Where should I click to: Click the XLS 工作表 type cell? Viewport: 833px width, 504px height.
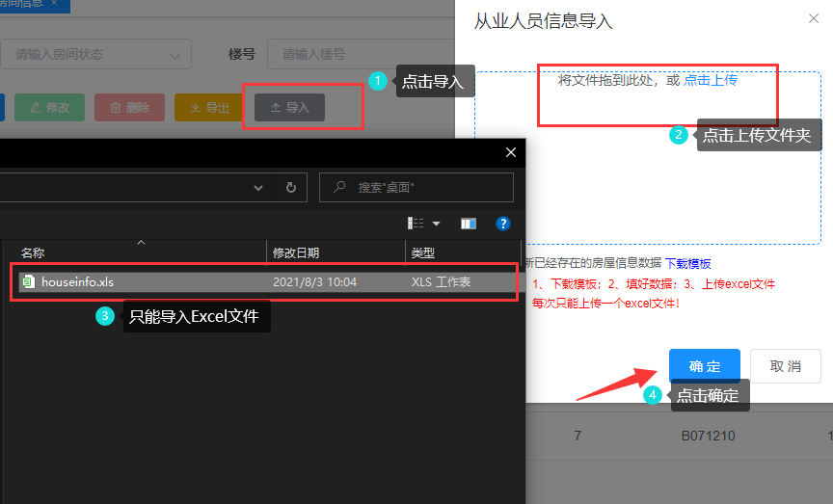pyautogui.click(x=441, y=282)
